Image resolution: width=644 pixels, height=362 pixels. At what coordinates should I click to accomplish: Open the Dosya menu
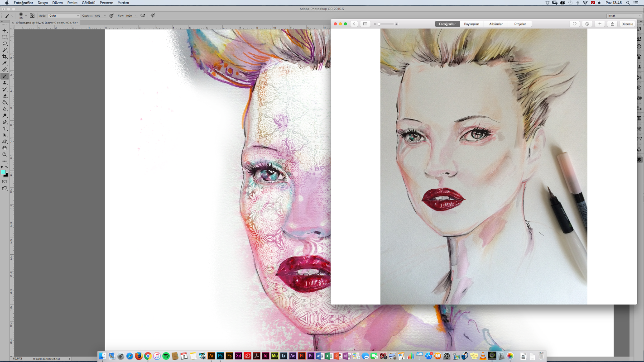click(x=43, y=3)
